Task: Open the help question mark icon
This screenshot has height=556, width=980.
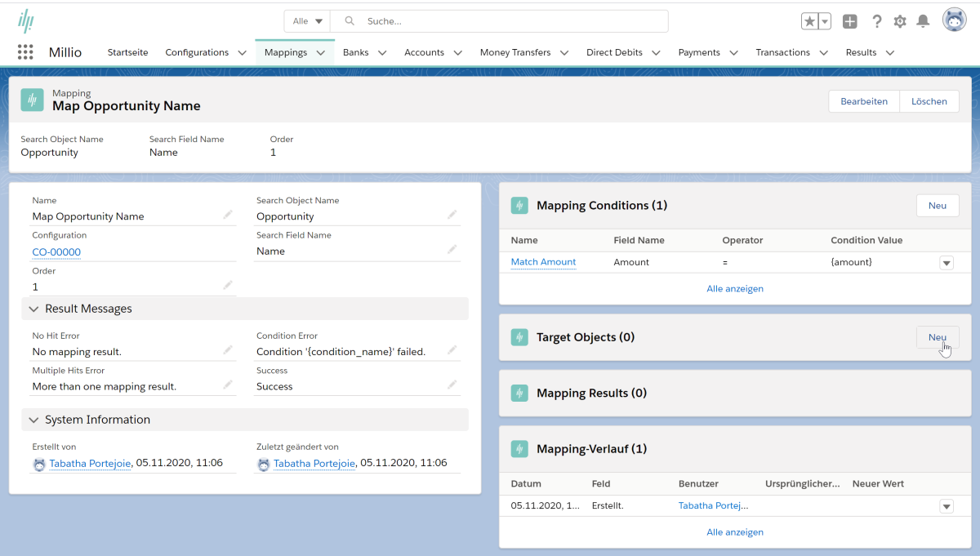Action: point(876,21)
